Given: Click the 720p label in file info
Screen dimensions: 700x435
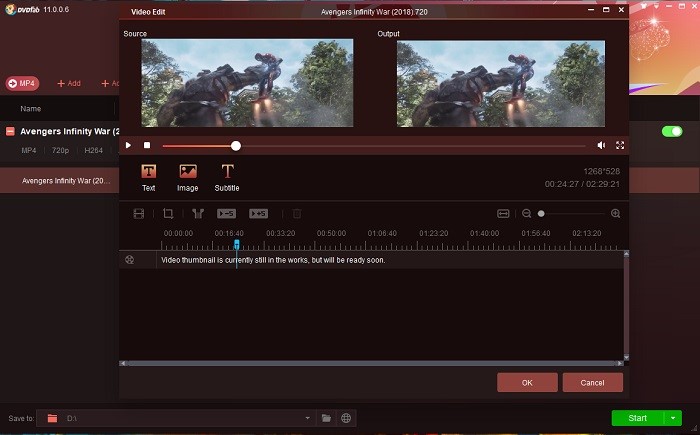Looking at the screenshot, I should coord(60,151).
